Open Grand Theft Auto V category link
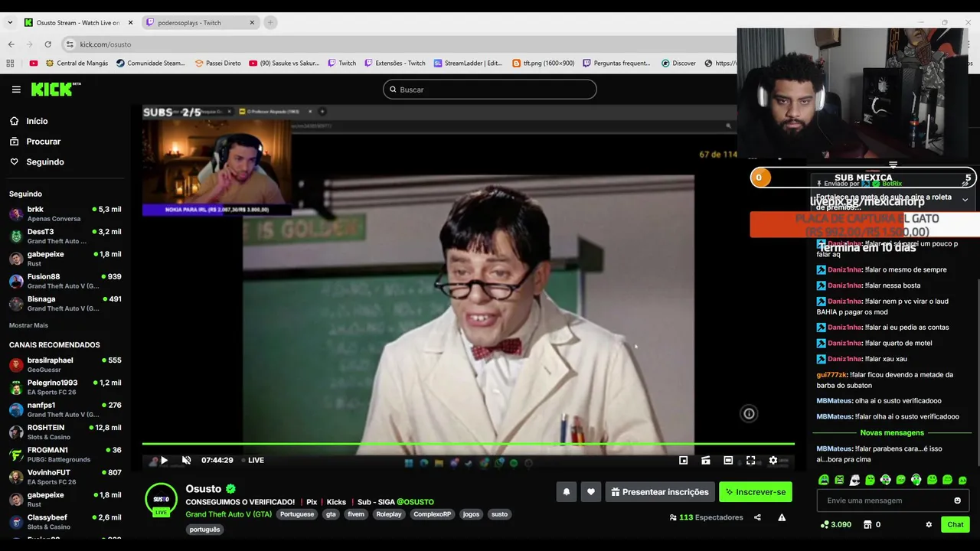Screen dimensions: 980x551 pyautogui.click(x=228, y=514)
